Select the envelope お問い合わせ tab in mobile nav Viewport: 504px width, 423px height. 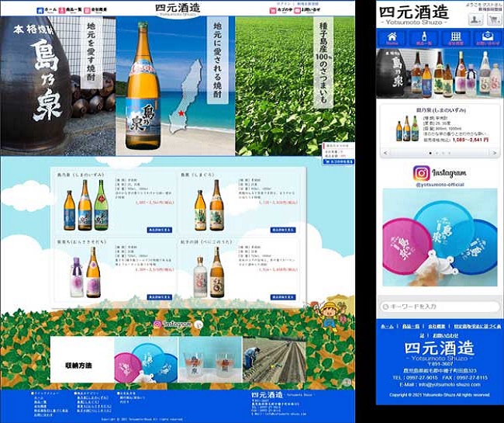coord(488,38)
